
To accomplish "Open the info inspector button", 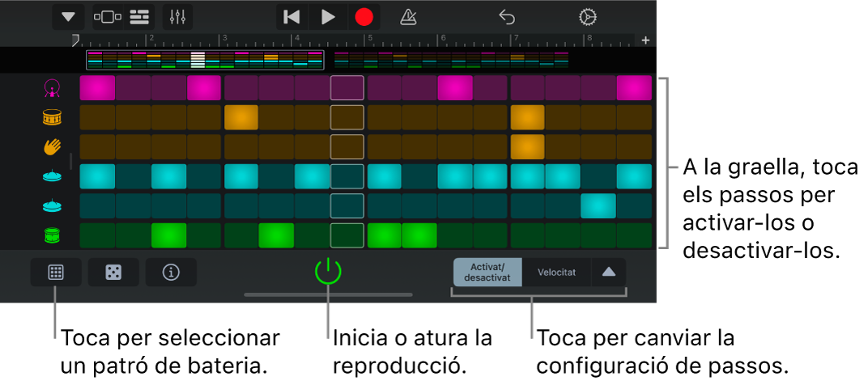I will (x=171, y=273).
